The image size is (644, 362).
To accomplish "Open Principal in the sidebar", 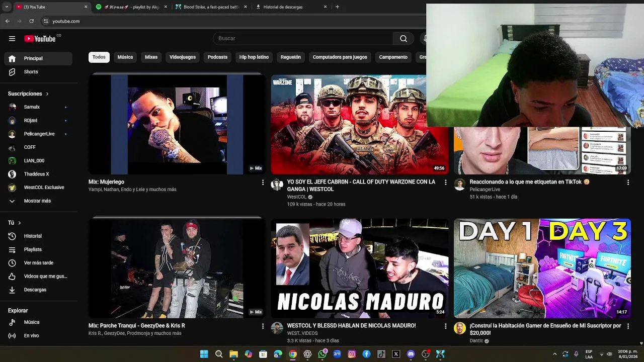I will pyautogui.click(x=38, y=58).
